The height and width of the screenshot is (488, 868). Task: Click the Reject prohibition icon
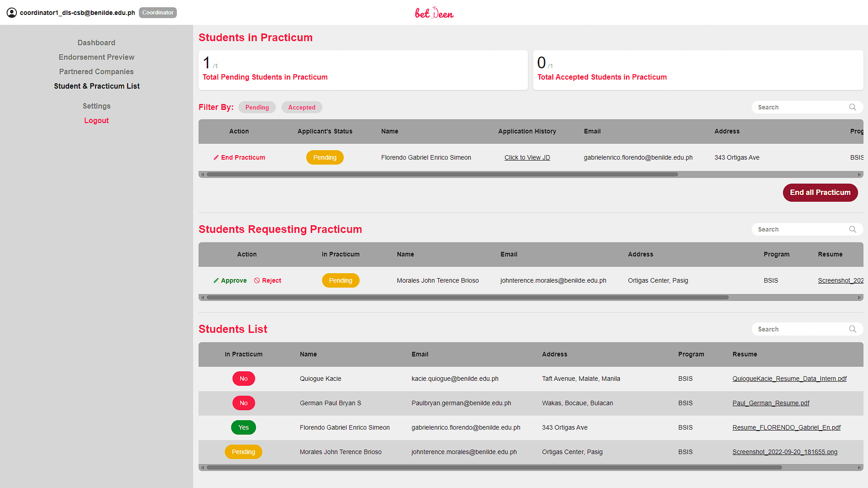click(x=257, y=281)
